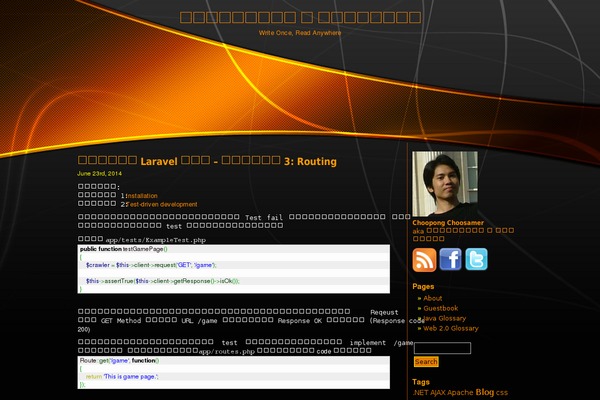
Task: Click the author profile photo
Action: [445, 184]
